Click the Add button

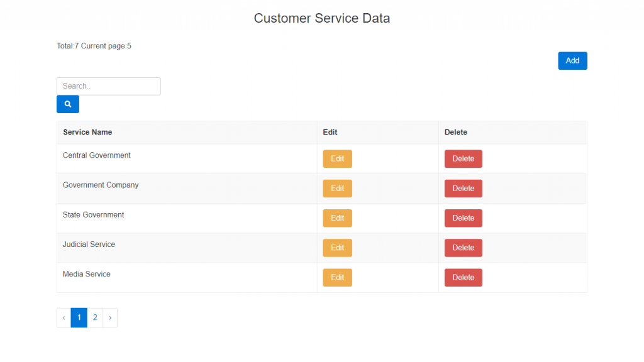[572, 61]
